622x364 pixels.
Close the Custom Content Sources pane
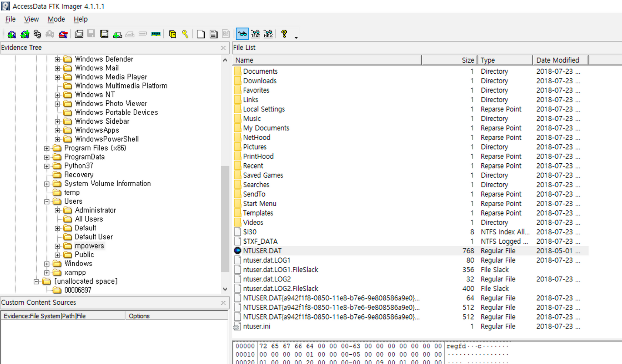coord(223,303)
